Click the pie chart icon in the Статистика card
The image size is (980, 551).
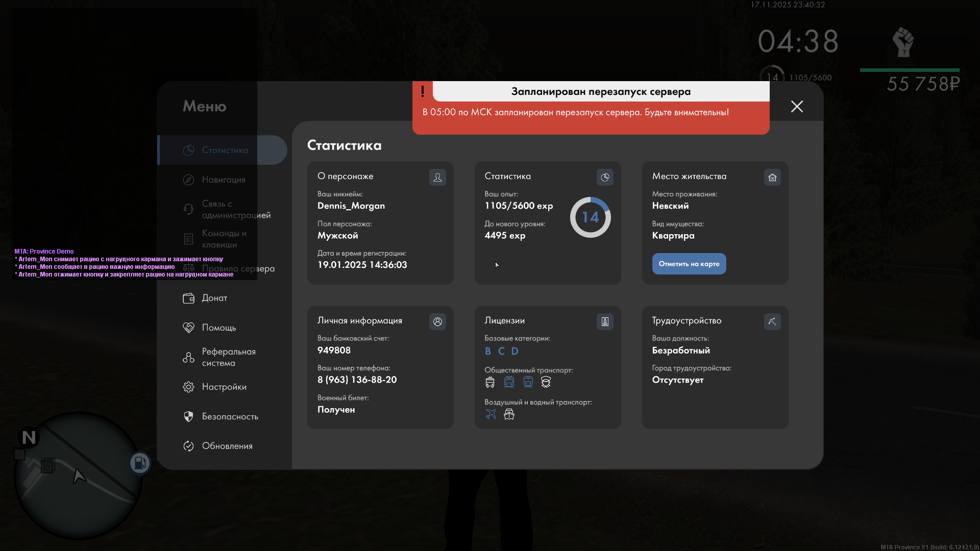605,177
